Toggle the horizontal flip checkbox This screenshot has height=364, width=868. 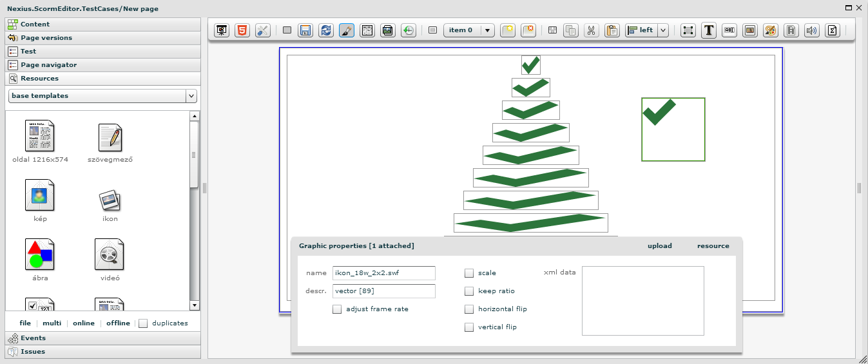[x=469, y=309]
